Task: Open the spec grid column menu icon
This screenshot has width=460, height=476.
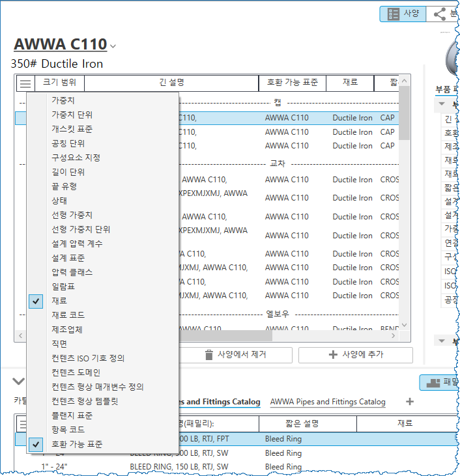Action: click(25, 83)
